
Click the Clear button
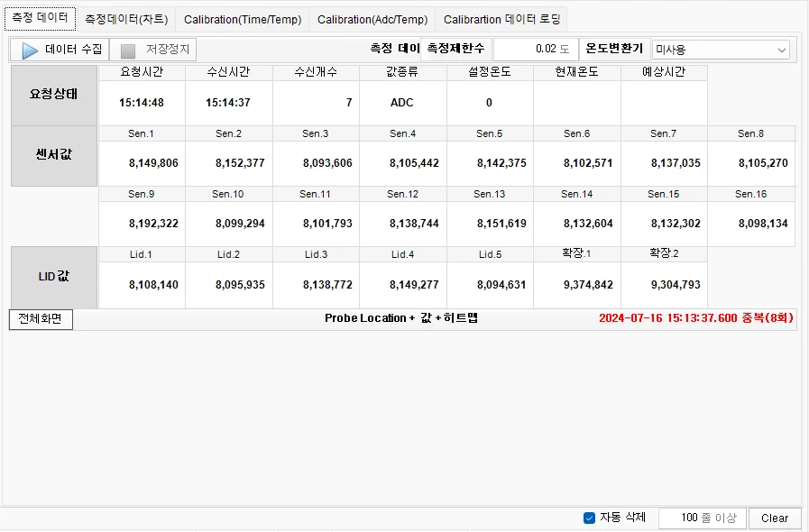pyautogui.click(x=775, y=518)
